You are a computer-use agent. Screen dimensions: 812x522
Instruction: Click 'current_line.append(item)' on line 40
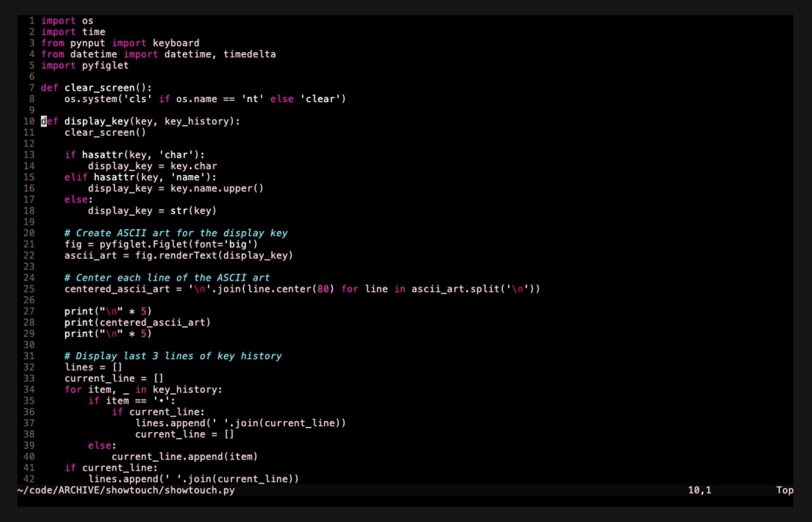pyautogui.click(x=185, y=457)
